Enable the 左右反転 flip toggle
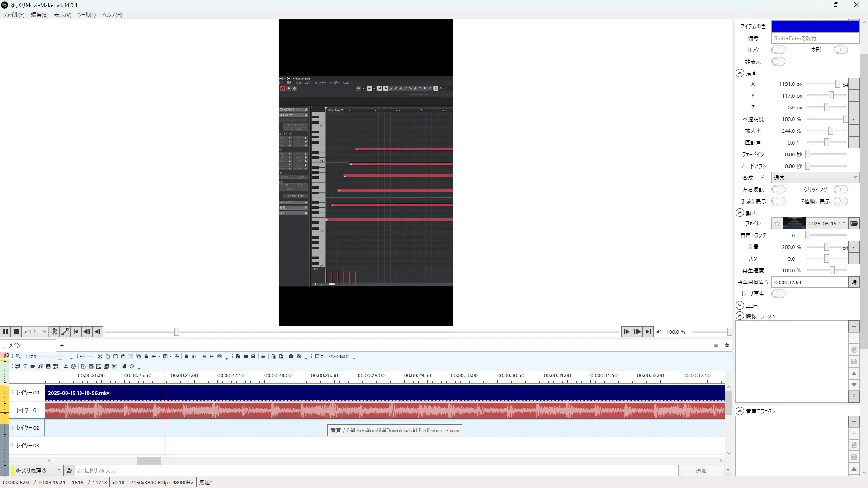Image resolution: width=868 pixels, height=488 pixels. click(778, 189)
